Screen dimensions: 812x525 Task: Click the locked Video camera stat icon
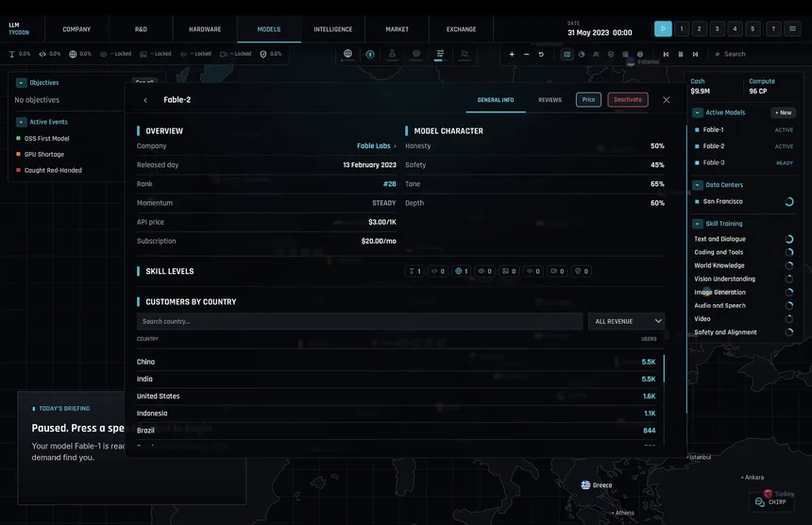pyautogui.click(x=224, y=54)
